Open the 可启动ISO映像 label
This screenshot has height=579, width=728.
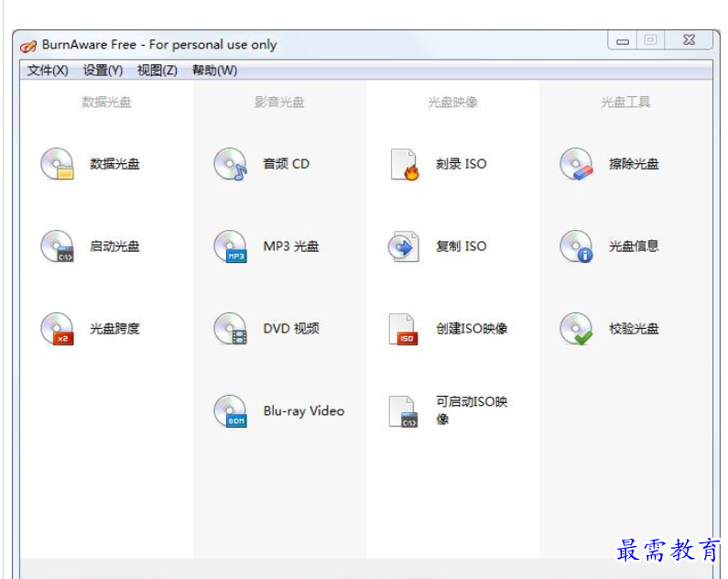pos(472,410)
